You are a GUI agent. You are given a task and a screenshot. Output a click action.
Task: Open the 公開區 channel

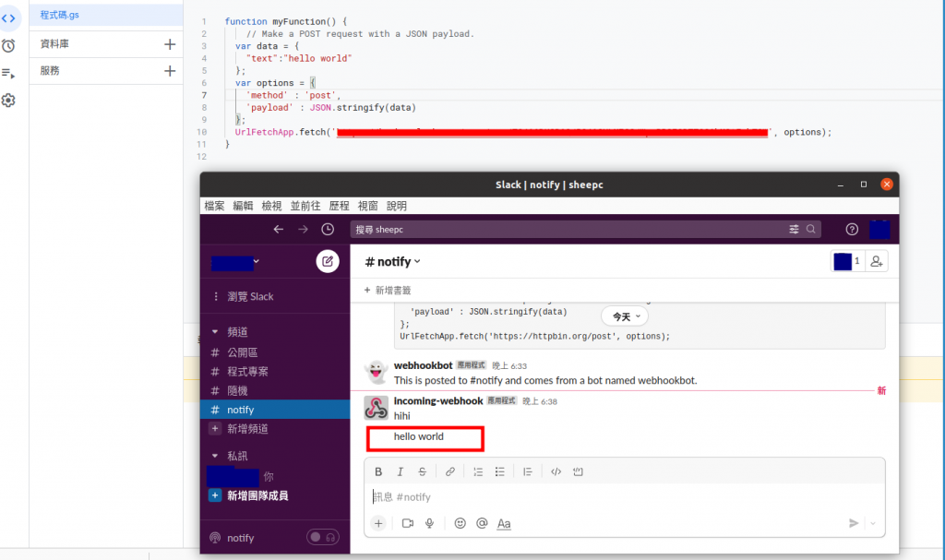(275, 352)
